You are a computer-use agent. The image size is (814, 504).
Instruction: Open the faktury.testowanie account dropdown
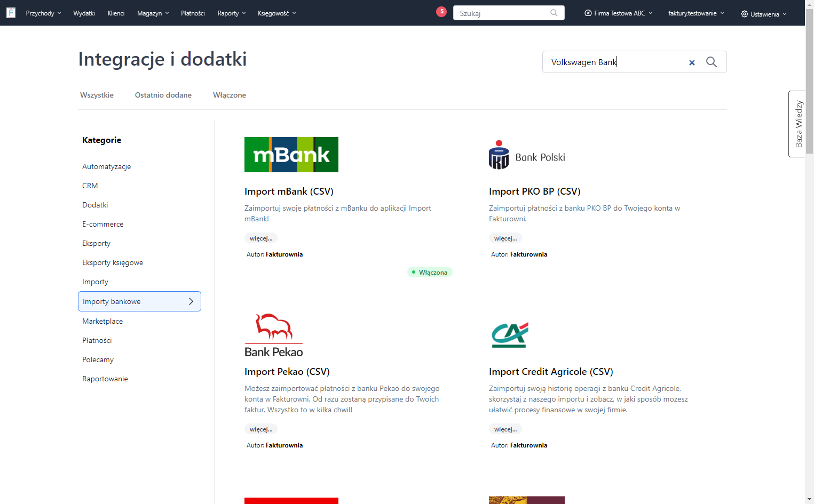(x=696, y=13)
